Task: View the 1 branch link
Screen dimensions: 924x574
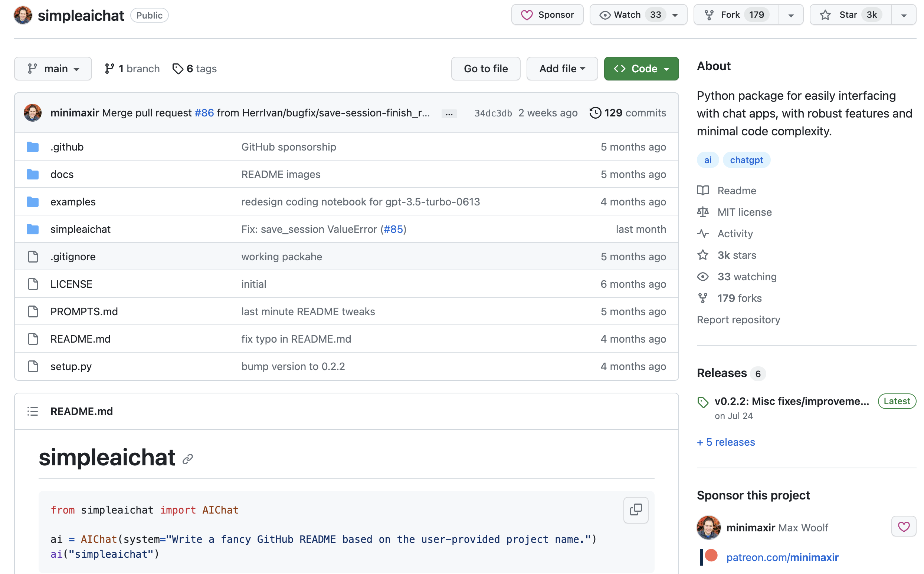Action: [x=132, y=69]
